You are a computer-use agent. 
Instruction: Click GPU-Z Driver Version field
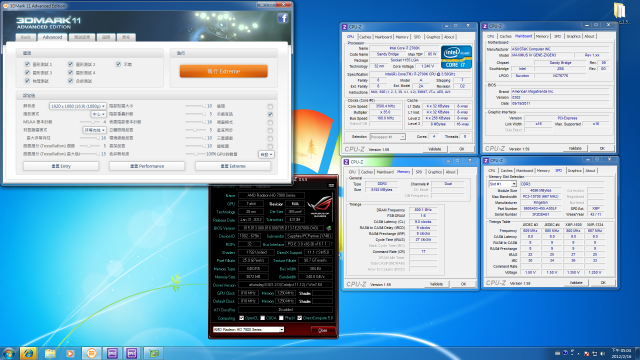click(285, 285)
